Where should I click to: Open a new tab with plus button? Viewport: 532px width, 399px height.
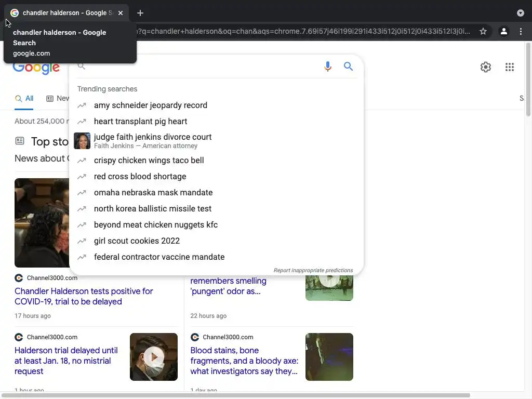pyautogui.click(x=140, y=13)
